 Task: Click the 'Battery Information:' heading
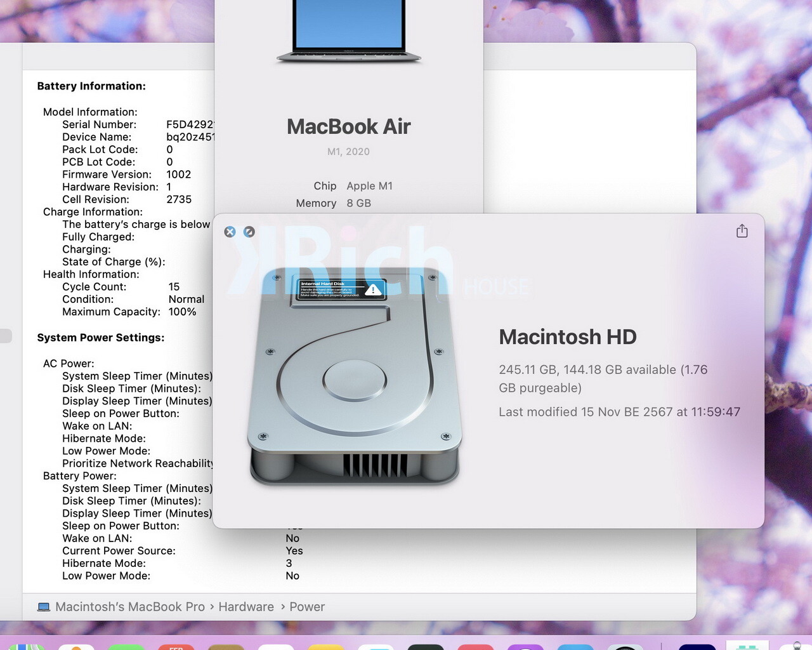tap(91, 86)
